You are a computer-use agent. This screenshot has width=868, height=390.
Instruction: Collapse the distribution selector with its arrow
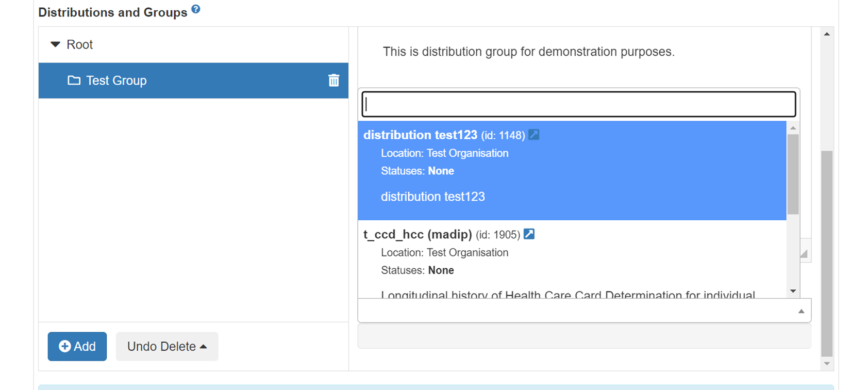801,311
